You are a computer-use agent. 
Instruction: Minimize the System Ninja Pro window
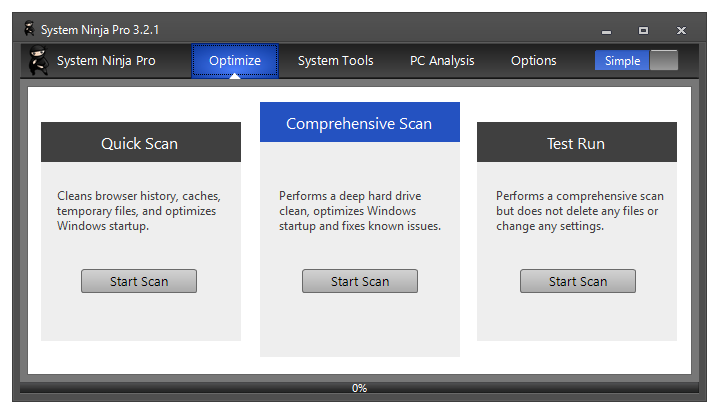(606, 31)
